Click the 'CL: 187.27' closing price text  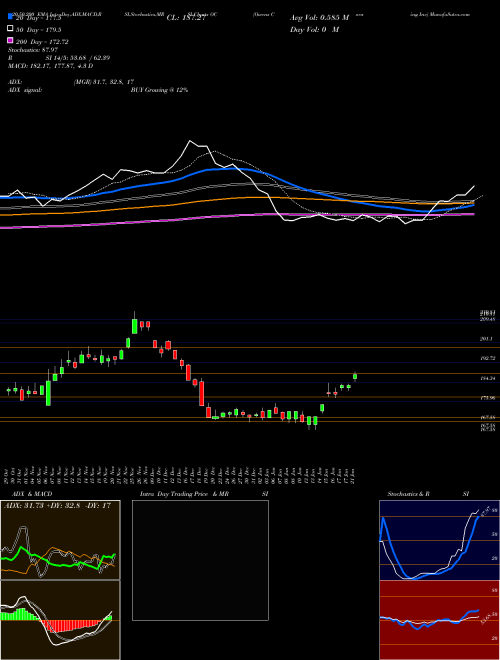[x=186, y=18]
